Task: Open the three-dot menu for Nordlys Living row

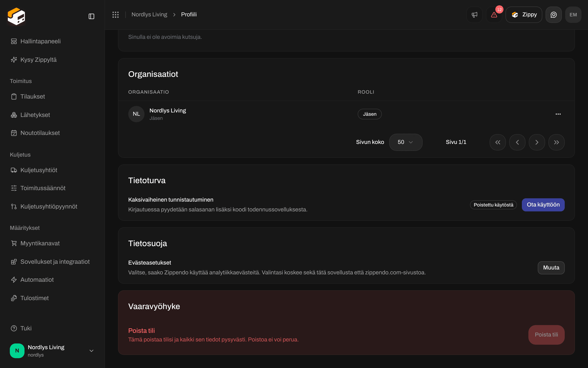Action: [x=558, y=114]
